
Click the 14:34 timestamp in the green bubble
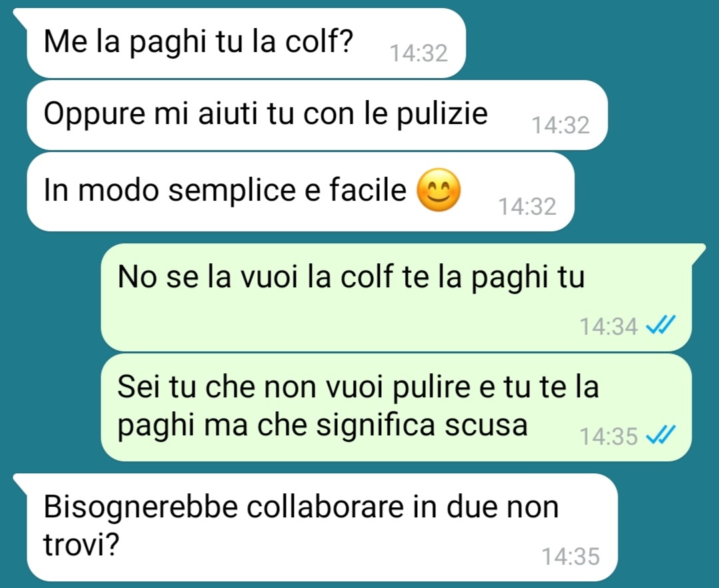coord(608,327)
